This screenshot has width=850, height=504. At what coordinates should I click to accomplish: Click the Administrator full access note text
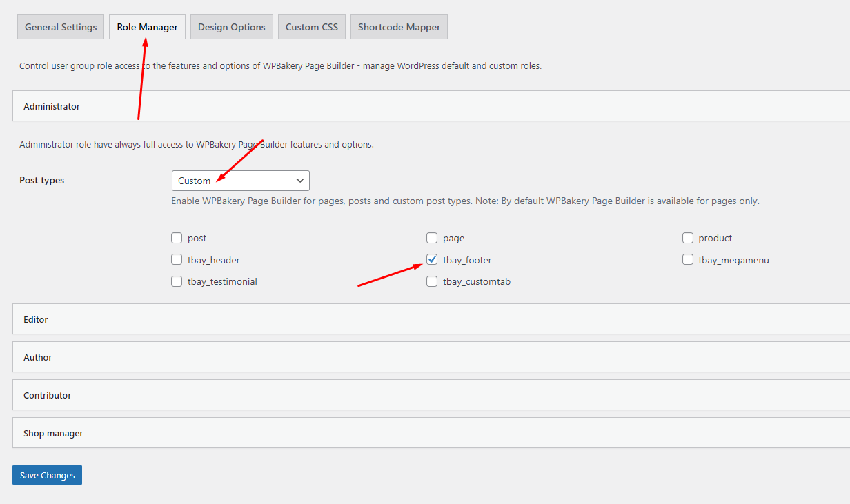coord(197,145)
